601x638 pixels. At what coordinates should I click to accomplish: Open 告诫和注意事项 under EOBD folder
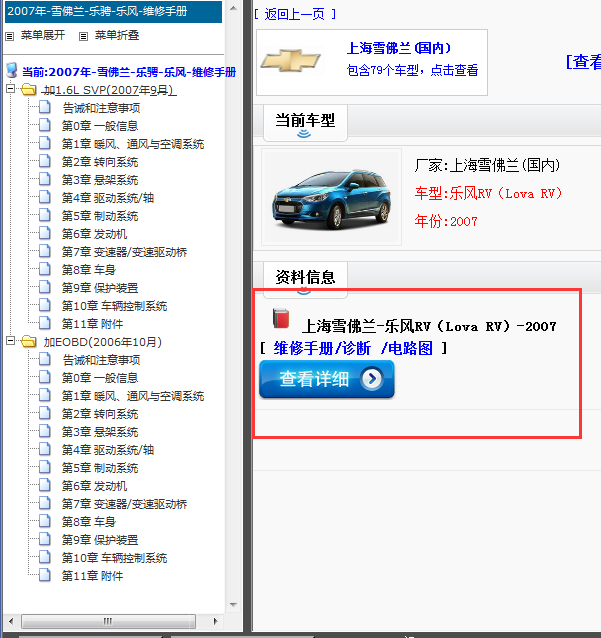pos(101,360)
